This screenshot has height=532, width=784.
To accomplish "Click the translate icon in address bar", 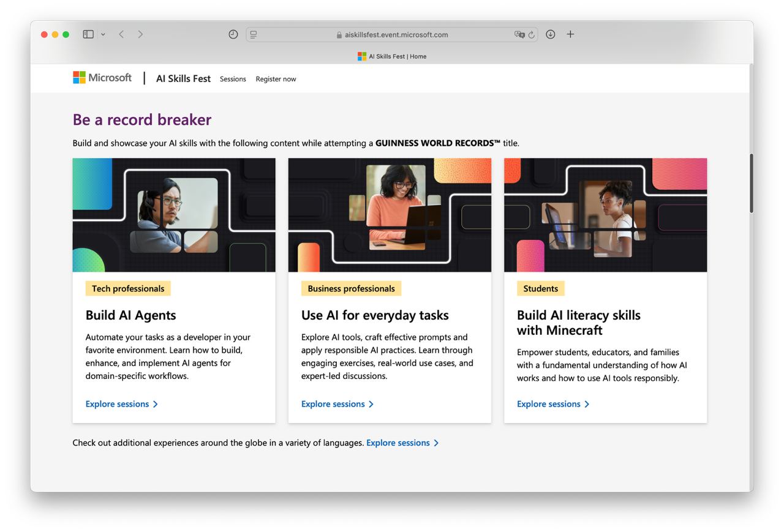I will pyautogui.click(x=519, y=35).
